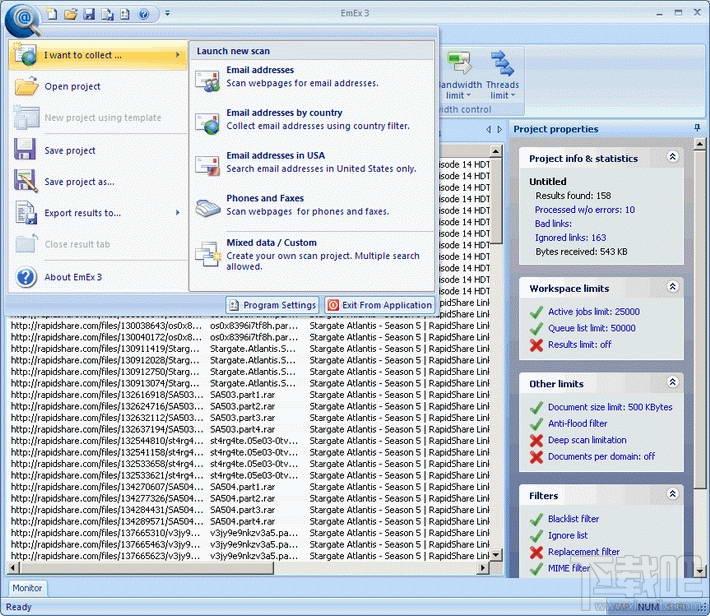Collapse the Other limits section
The height and width of the screenshot is (616, 710).
pyautogui.click(x=672, y=382)
